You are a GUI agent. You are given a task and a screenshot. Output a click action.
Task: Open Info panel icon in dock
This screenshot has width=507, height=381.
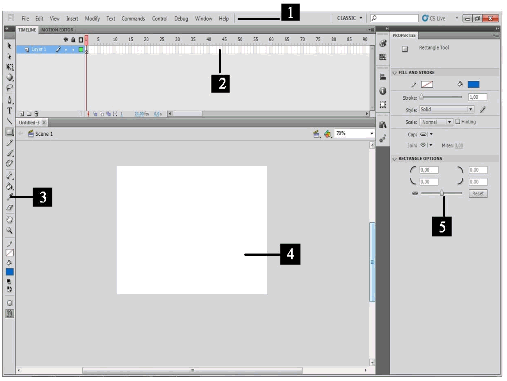(x=383, y=91)
